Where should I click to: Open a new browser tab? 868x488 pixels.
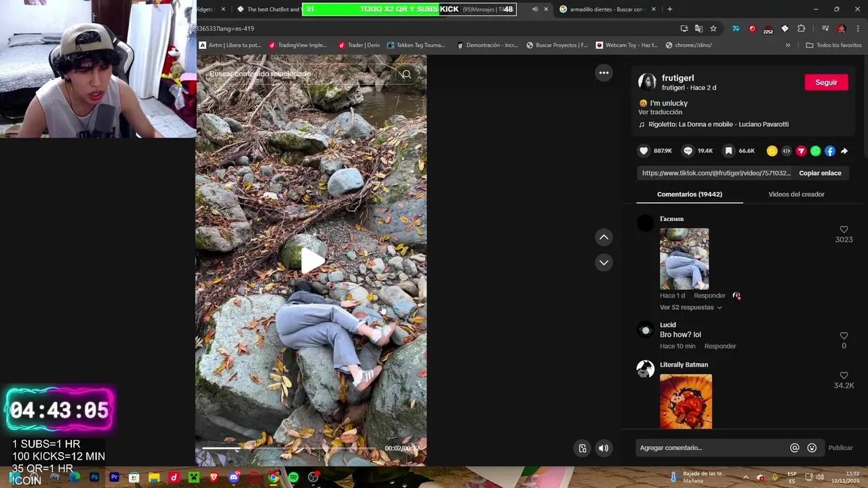(x=670, y=9)
